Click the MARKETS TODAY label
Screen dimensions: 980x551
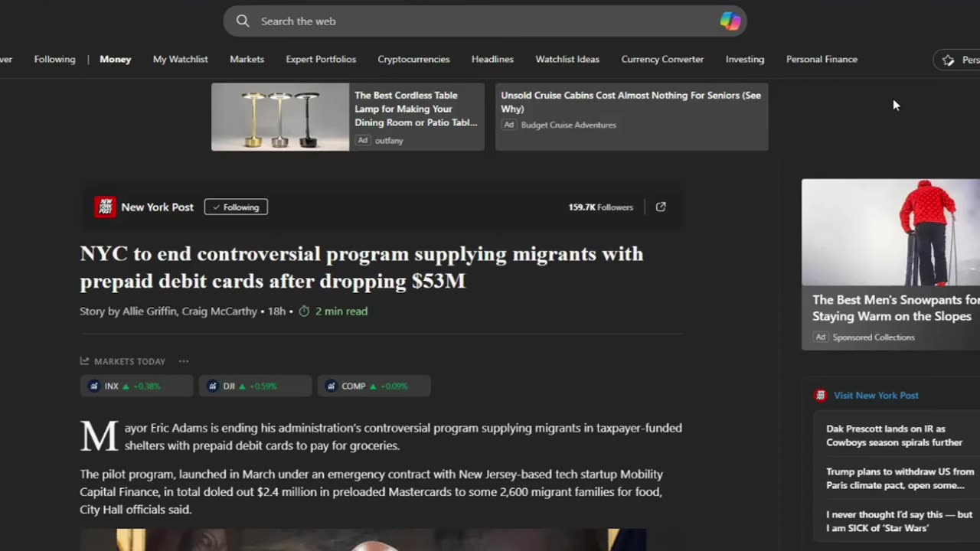(x=129, y=361)
